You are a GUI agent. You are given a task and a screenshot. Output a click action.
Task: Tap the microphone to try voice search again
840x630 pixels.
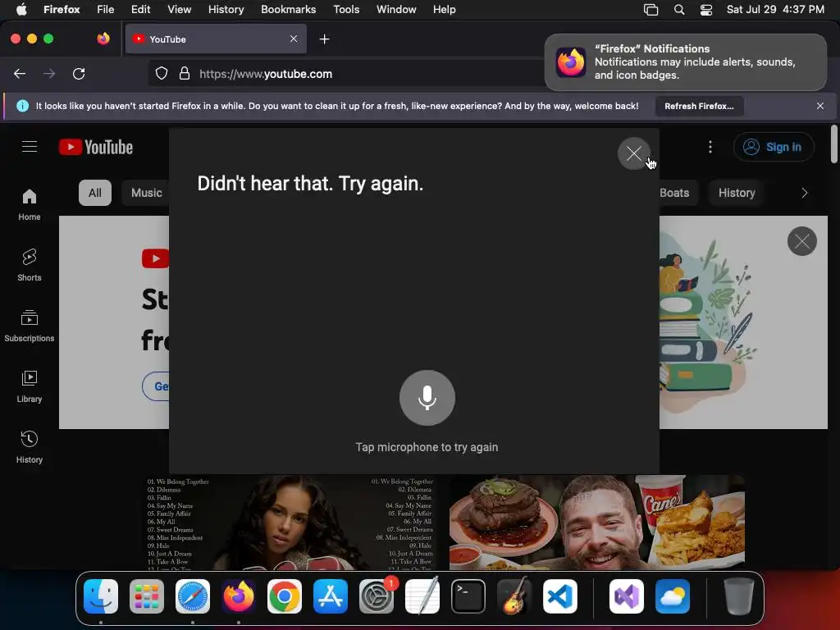(x=427, y=398)
